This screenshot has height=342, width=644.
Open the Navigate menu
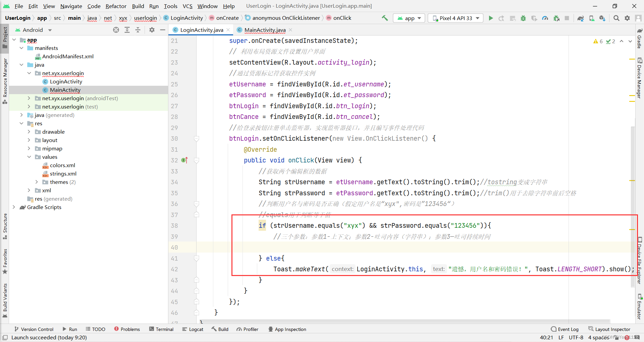pyautogui.click(x=71, y=6)
